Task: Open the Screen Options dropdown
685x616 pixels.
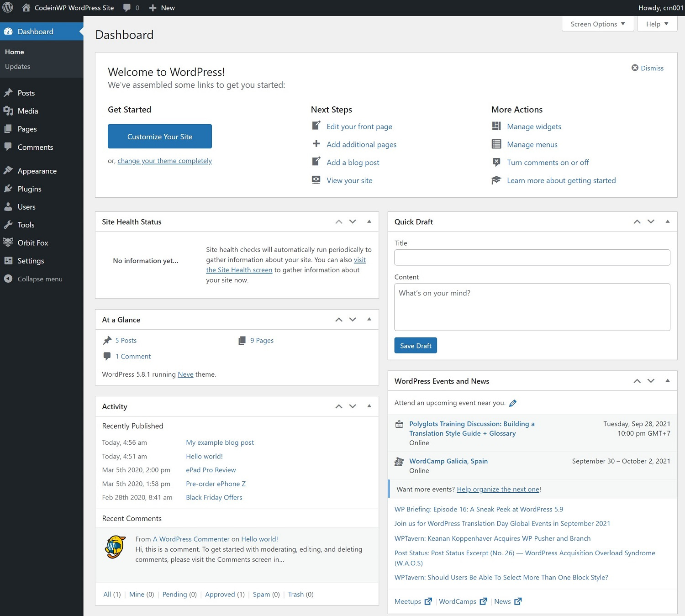Action: click(597, 24)
